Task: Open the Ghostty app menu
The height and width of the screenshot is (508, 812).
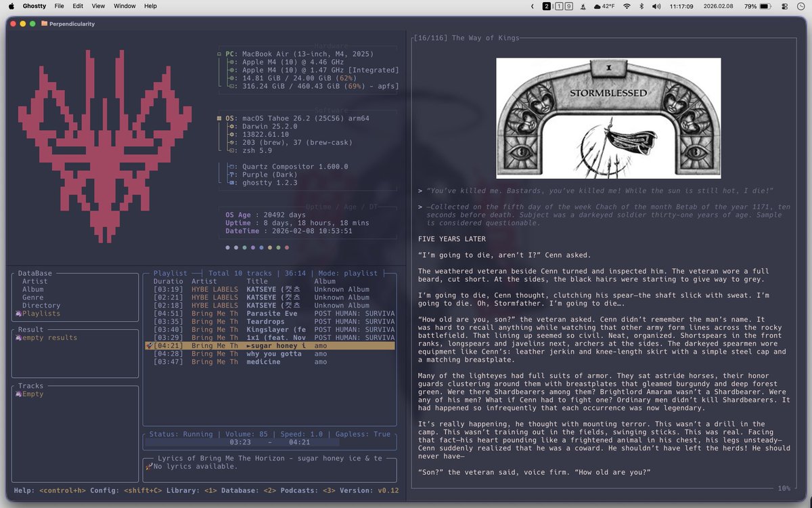Action: click(x=35, y=6)
